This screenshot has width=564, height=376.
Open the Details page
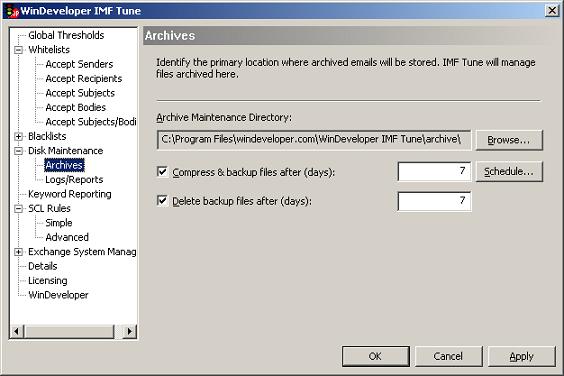42,266
